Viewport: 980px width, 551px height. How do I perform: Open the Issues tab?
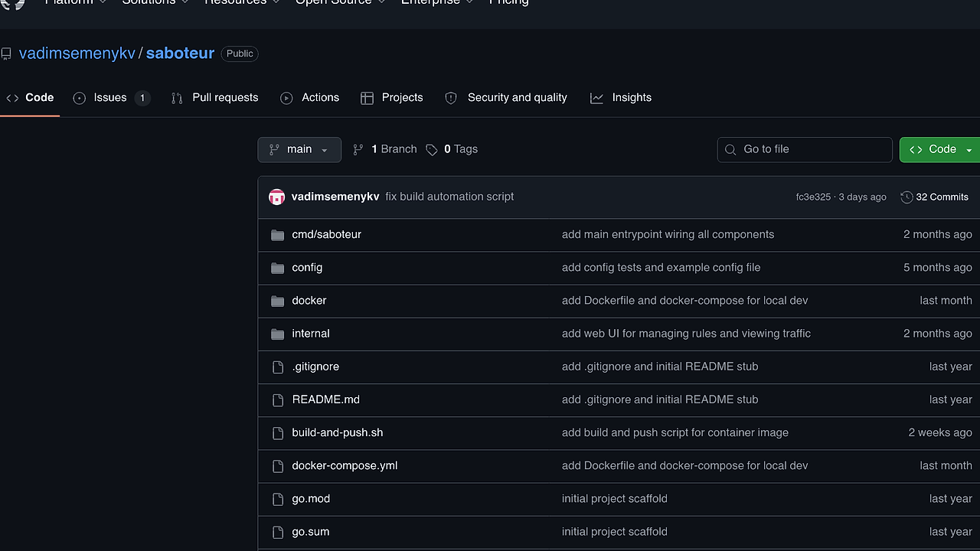click(112, 98)
